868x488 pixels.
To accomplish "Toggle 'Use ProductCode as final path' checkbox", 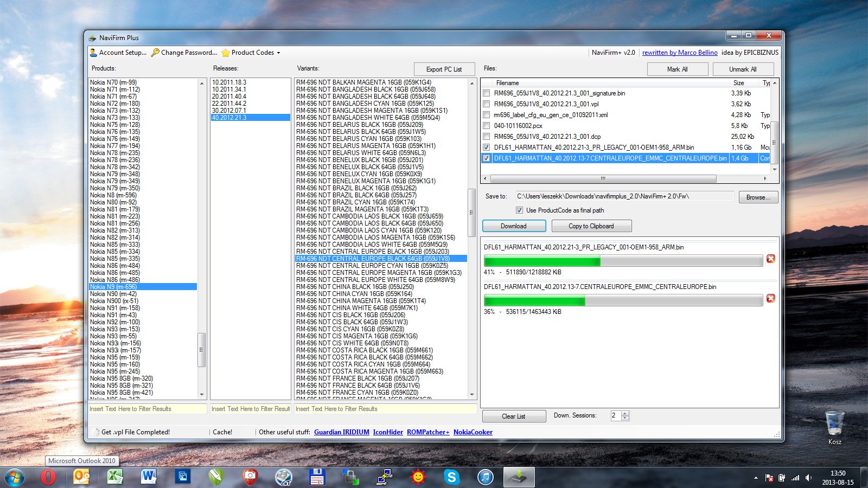I will (519, 210).
